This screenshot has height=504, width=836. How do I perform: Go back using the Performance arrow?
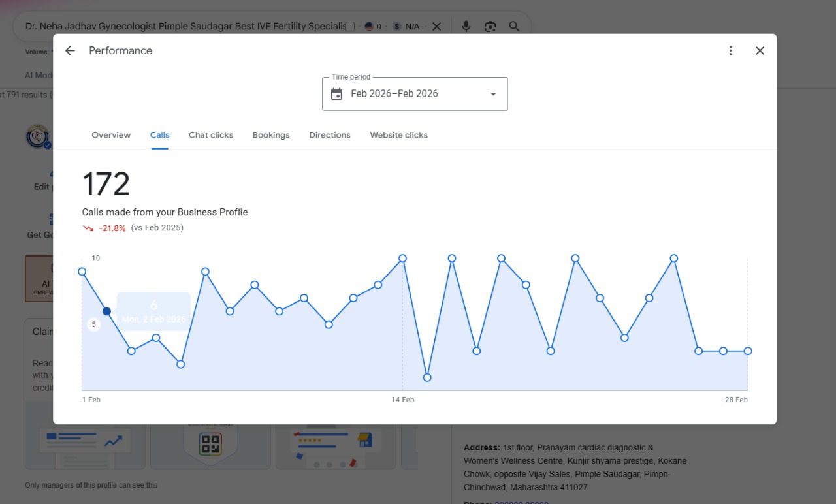pyautogui.click(x=70, y=51)
